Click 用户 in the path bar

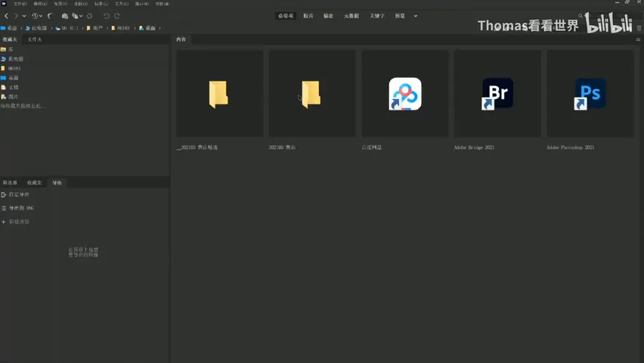pyautogui.click(x=94, y=29)
